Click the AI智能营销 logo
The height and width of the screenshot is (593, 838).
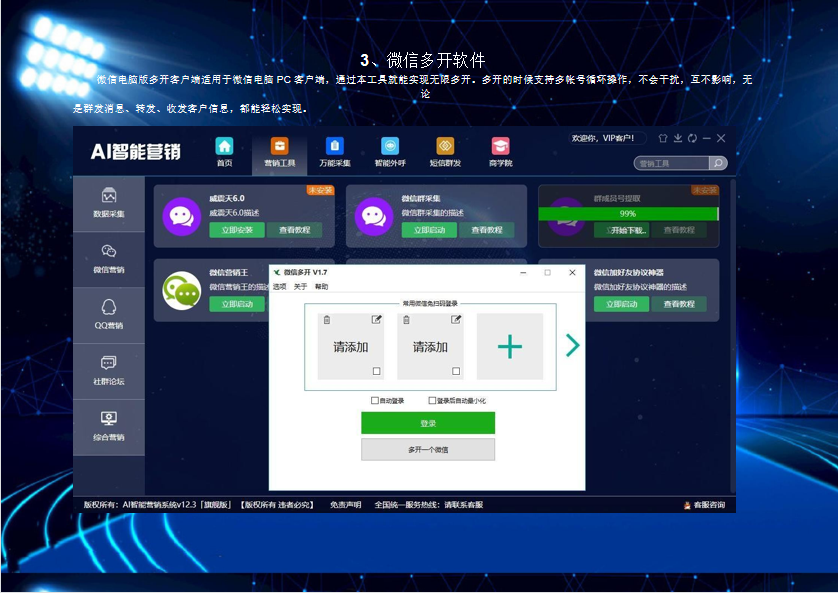136,152
